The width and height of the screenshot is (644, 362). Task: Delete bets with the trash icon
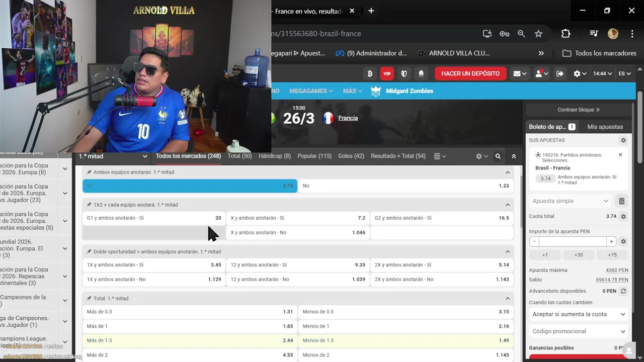click(621, 201)
